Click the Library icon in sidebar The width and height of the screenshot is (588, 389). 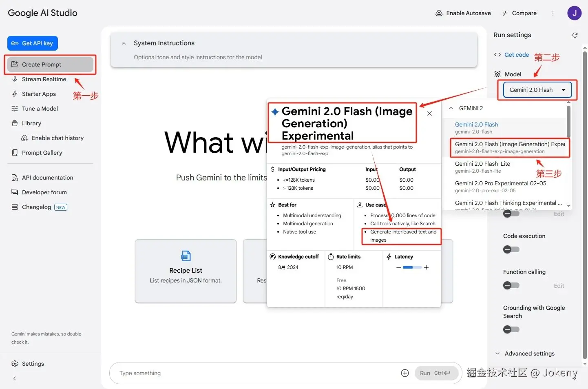pos(15,123)
